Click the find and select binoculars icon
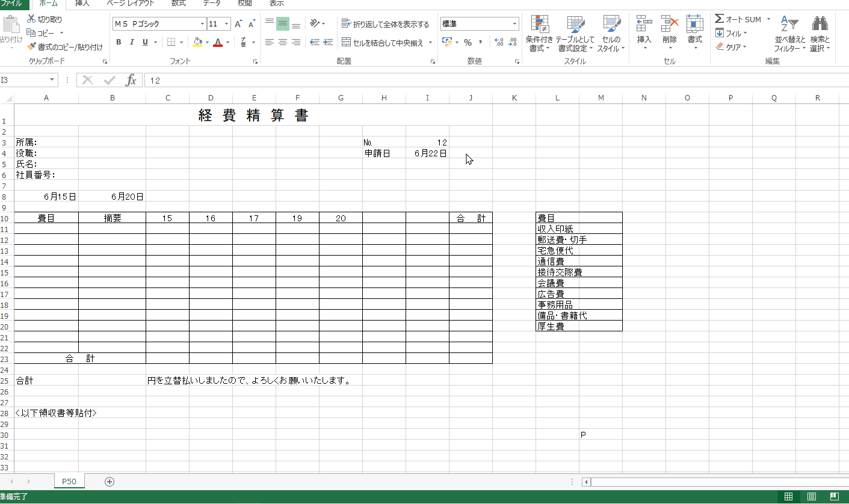The height and width of the screenshot is (504, 849). (x=820, y=24)
